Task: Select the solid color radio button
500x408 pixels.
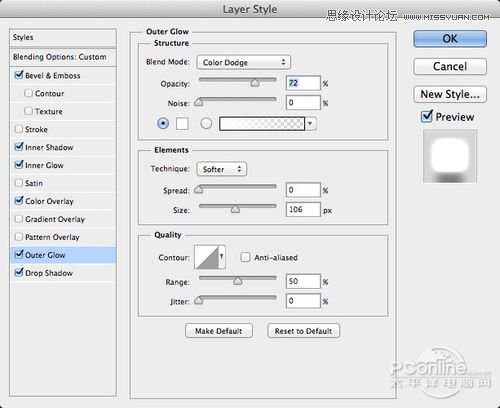Action: point(163,123)
